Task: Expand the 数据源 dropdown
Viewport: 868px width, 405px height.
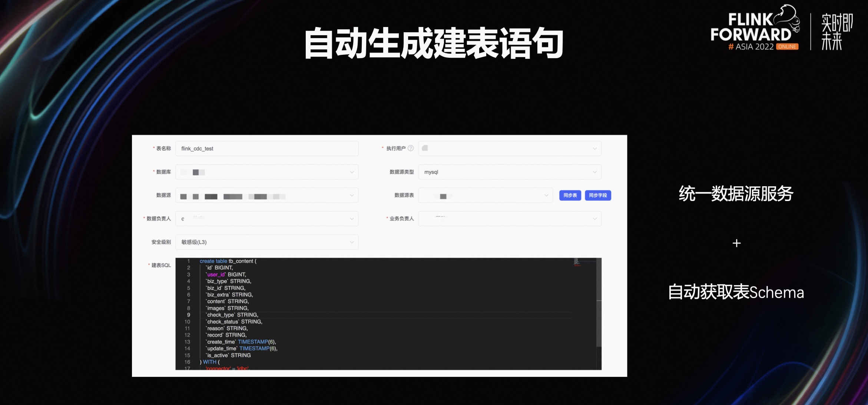Action: pyautogui.click(x=351, y=195)
